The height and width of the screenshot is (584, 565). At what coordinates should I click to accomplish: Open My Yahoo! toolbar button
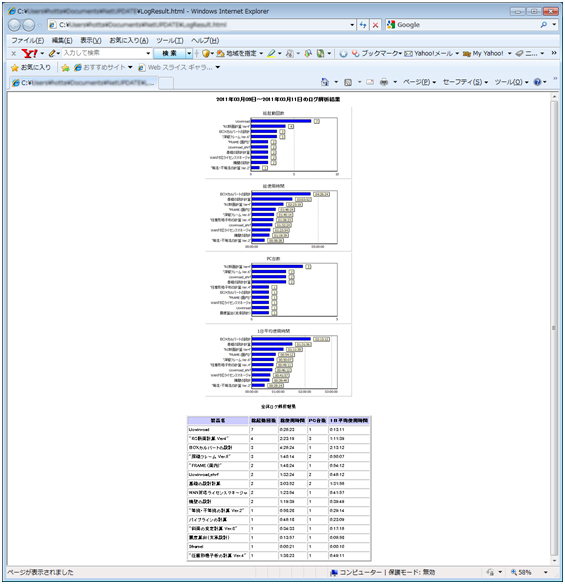click(x=483, y=54)
